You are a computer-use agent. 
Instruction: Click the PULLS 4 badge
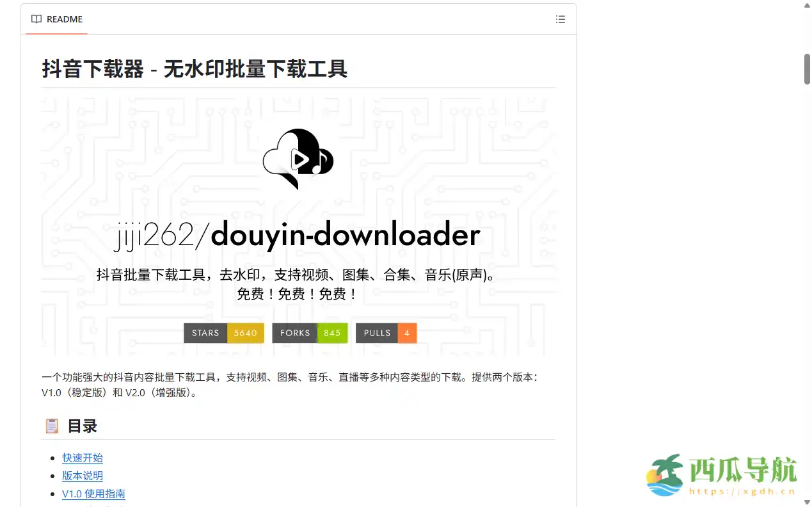386,333
